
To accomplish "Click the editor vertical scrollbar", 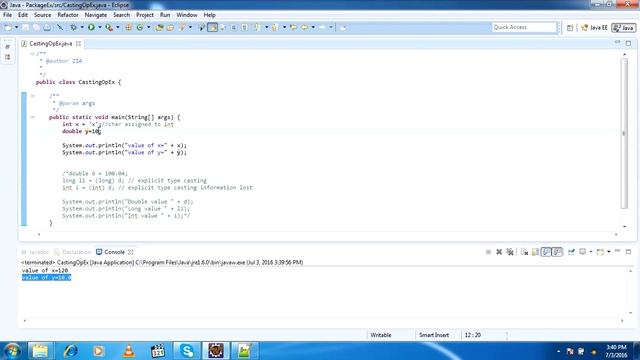I will click(x=624, y=133).
